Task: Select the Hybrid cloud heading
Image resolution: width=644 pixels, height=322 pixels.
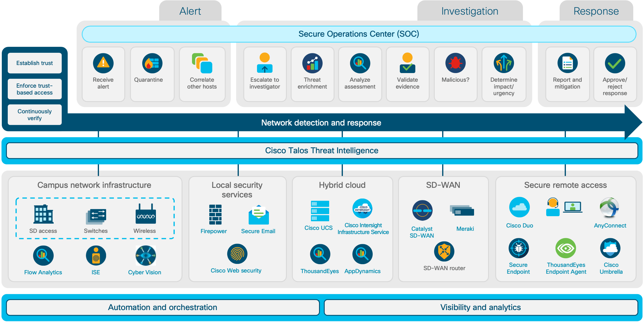Action: click(342, 185)
